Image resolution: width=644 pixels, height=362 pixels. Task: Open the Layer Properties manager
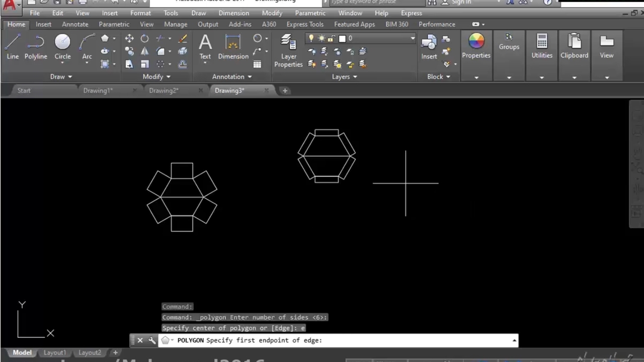coord(288,50)
